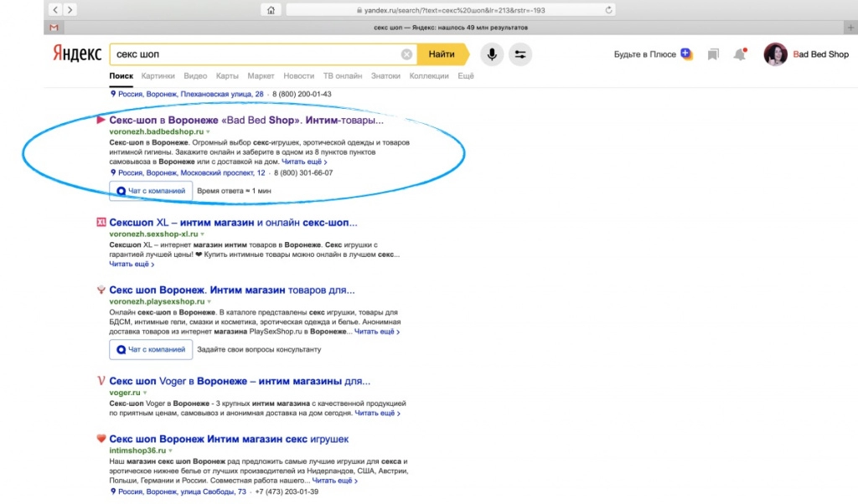
Task: Select the Поиск tab
Action: tap(121, 76)
